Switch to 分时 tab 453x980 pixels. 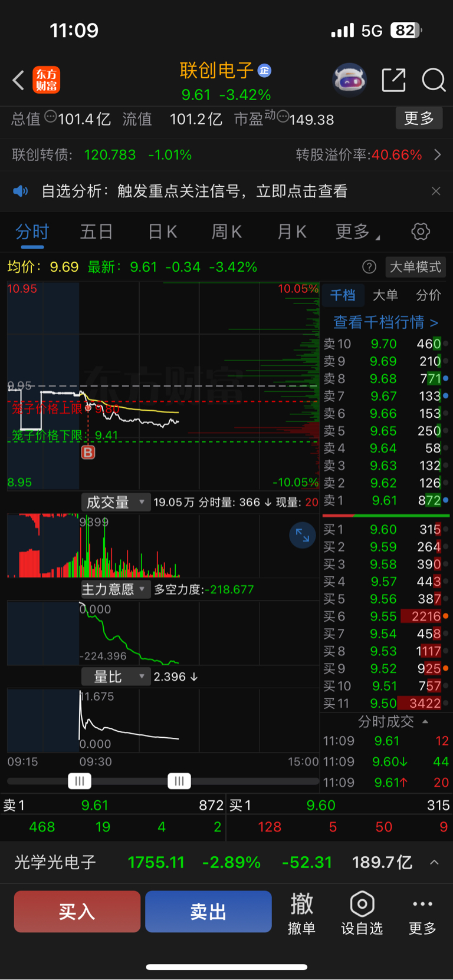[x=32, y=232]
